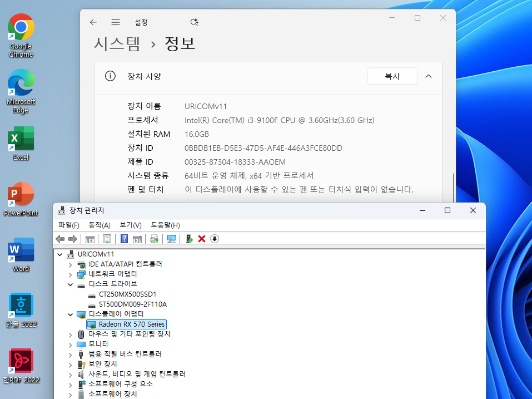Click 64비트 운영 체제 system type value

coord(249,175)
